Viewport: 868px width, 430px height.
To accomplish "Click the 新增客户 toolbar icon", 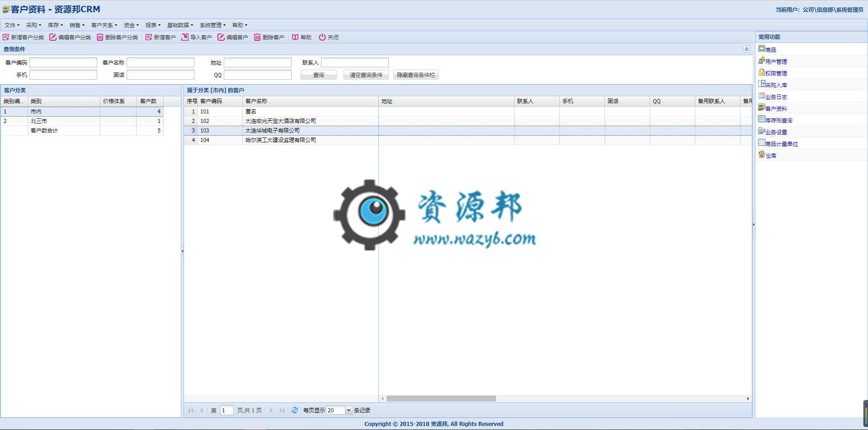I will [149, 37].
